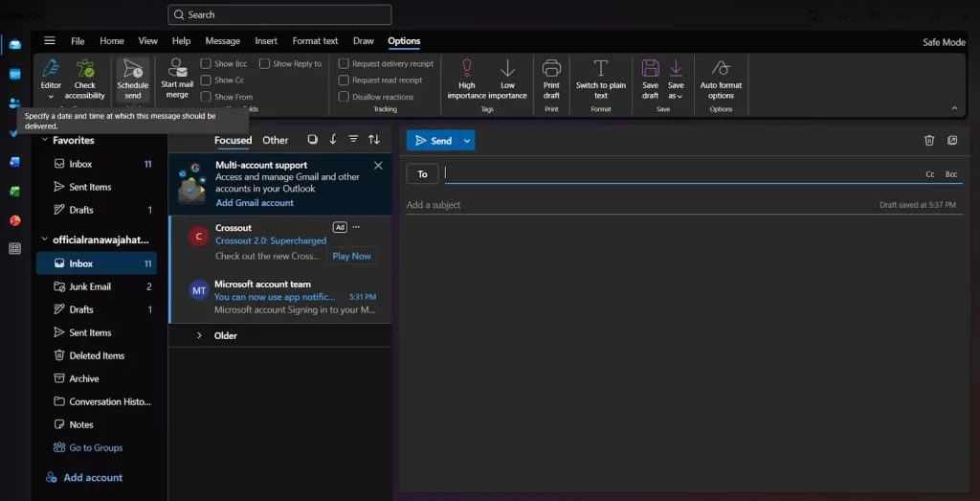
Task: Discard draft with trash icon
Action: (x=929, y=140)
